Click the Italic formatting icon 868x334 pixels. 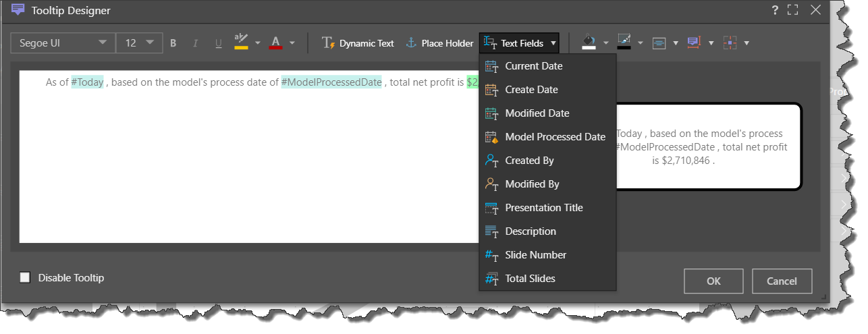[196, 43]
